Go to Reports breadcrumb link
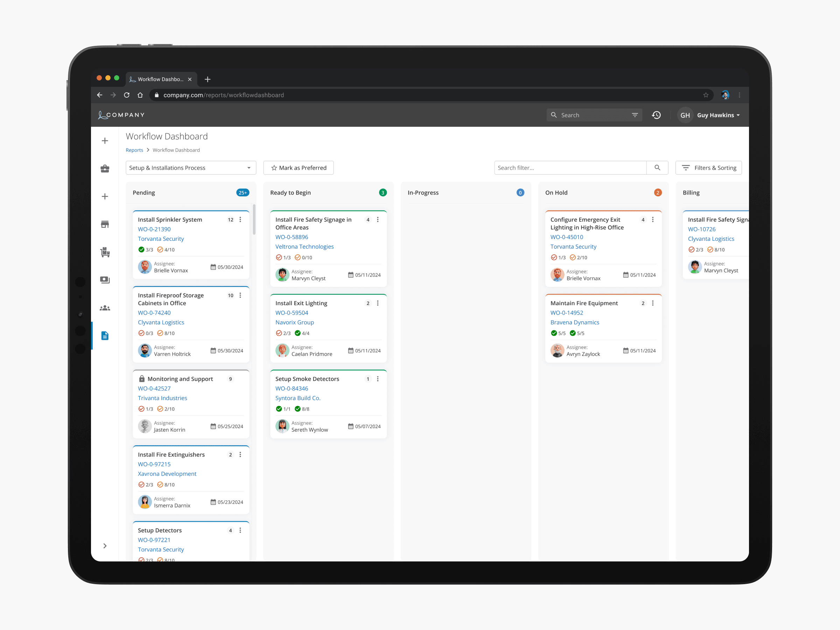840x630 pixels. click(134, 150)
